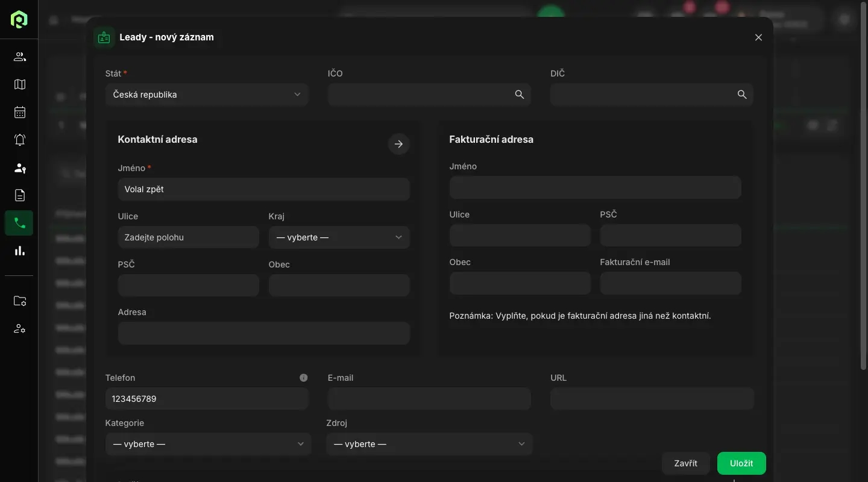868x482 pixels.
Task: Expand the Stát dropdown showing Česká republika
Action: (207, 95)
